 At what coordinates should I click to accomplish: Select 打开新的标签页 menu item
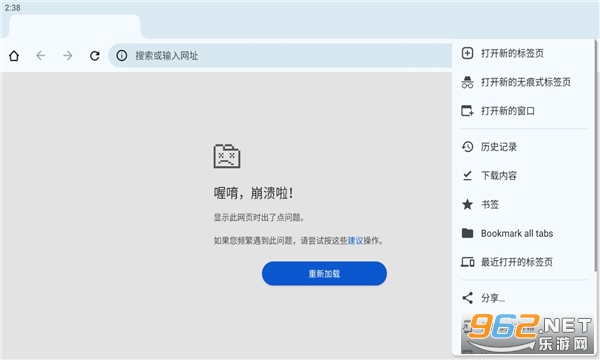pyautogui.click(x=523, y=53)
